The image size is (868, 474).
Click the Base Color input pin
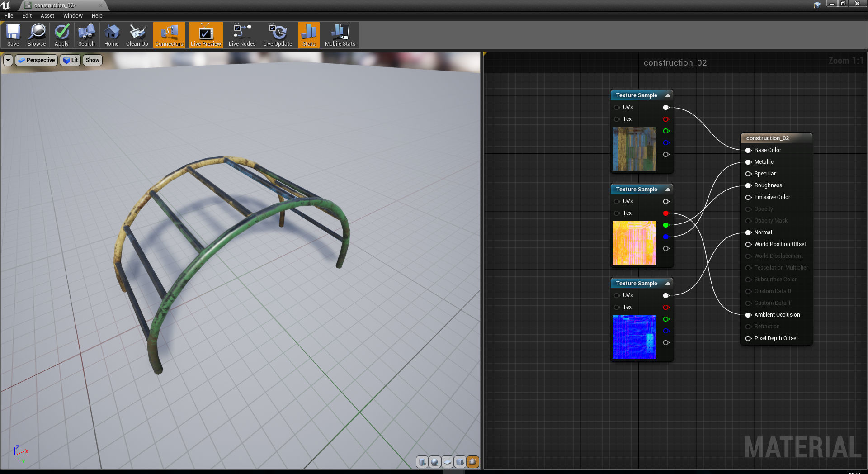click(748, 150)
